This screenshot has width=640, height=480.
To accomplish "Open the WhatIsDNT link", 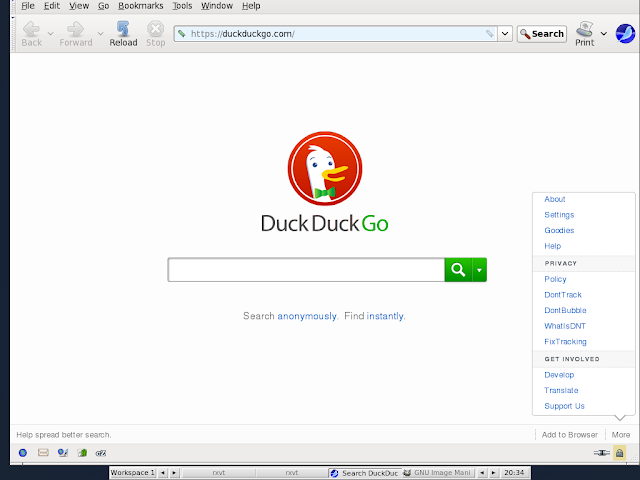I will pos(565,326).
